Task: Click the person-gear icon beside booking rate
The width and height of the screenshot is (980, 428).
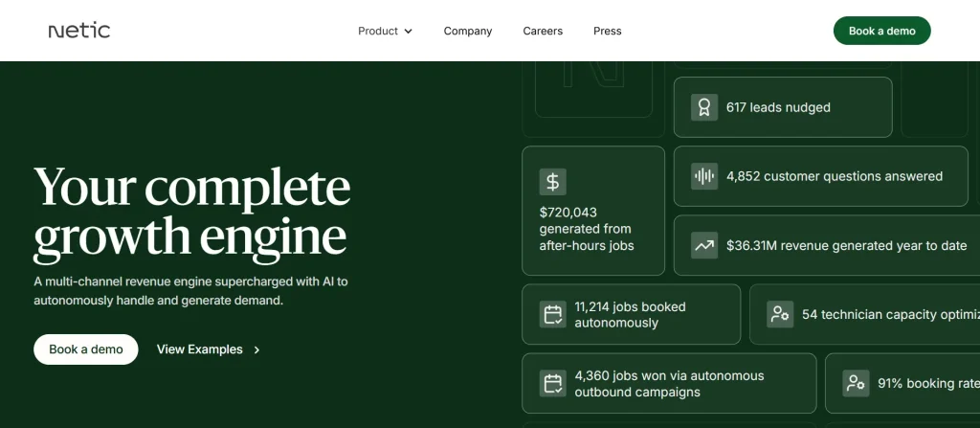Action: click(856, 384)
